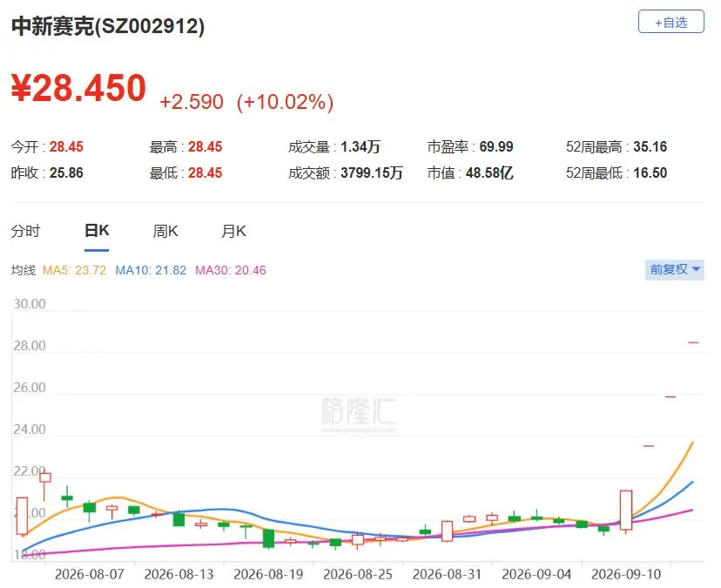Click the 2026-08-07 date axis label

pyautogui.click(x=89, y=574)
